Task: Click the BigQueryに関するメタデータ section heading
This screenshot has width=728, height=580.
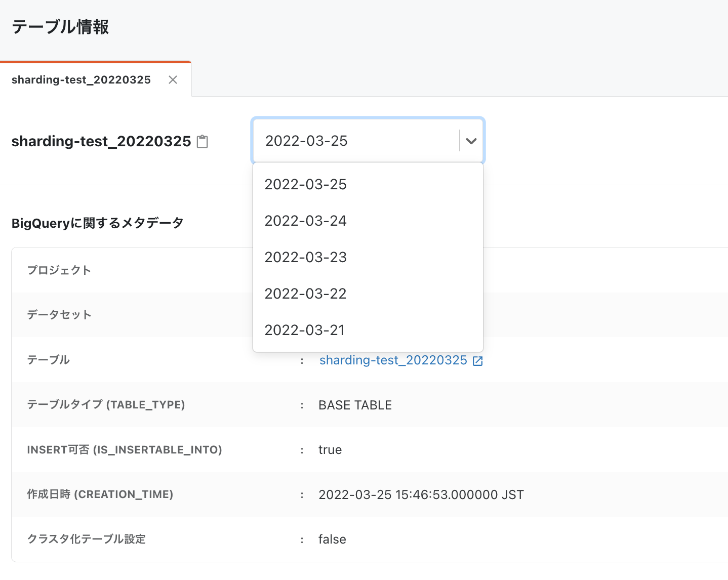Action: point(97,223)
